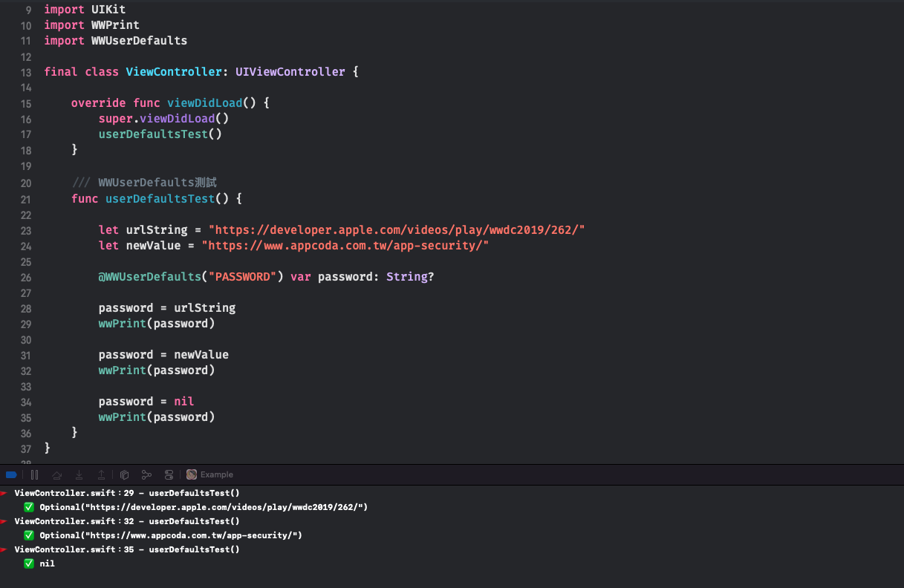904x588 pixels.
Task: Click 'wwPrint(password)' on line 32
Action: tap(157, 370)
